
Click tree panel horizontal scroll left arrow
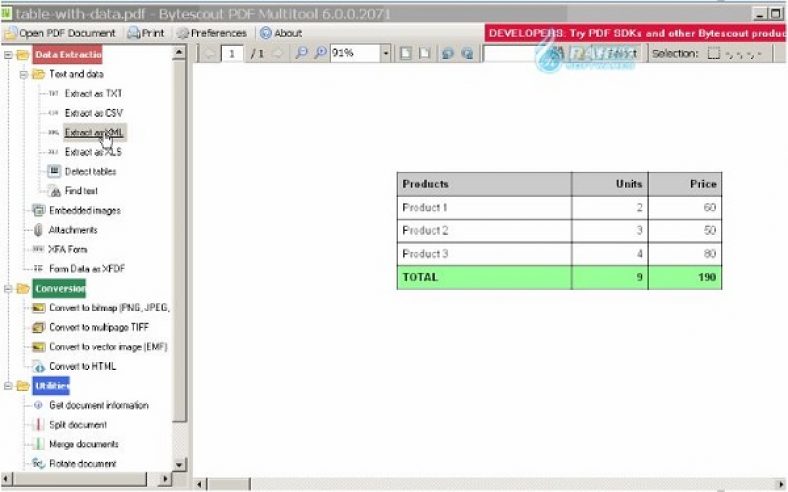[7, 479]
